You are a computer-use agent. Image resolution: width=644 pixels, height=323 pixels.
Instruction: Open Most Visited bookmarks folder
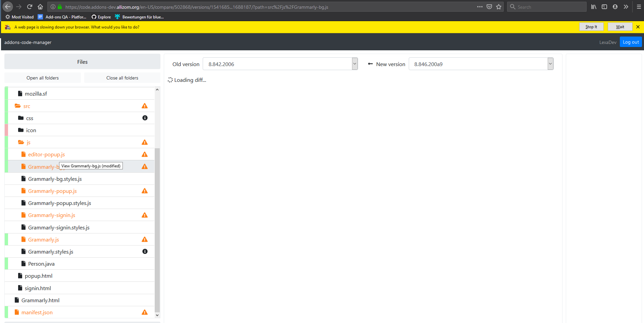(x=19, y=17)
